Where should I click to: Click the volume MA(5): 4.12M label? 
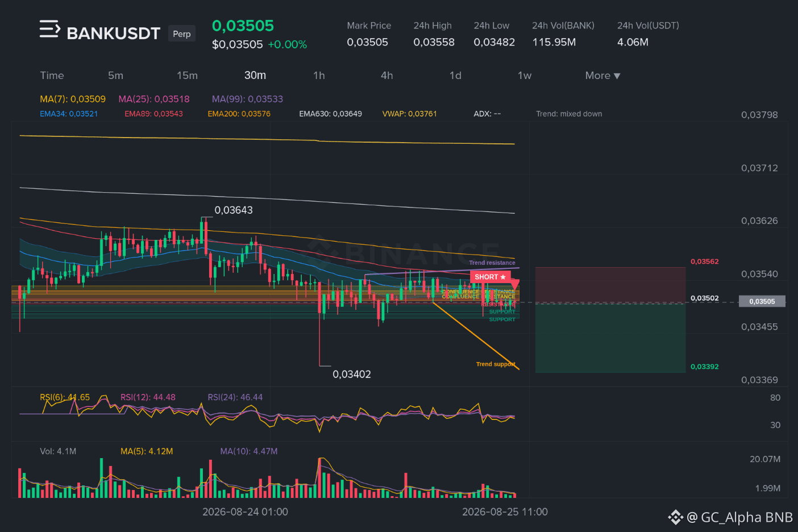(x=147, y=451)
